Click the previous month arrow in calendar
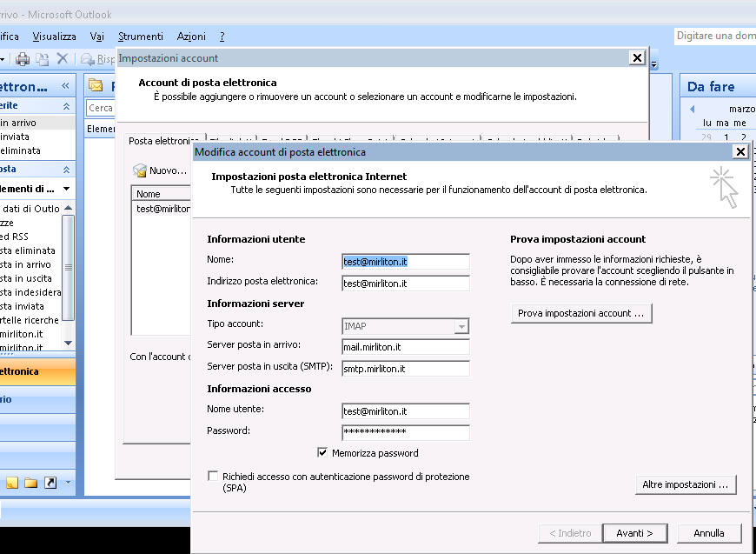Viewport: 756px width, 554px height. 693,109
